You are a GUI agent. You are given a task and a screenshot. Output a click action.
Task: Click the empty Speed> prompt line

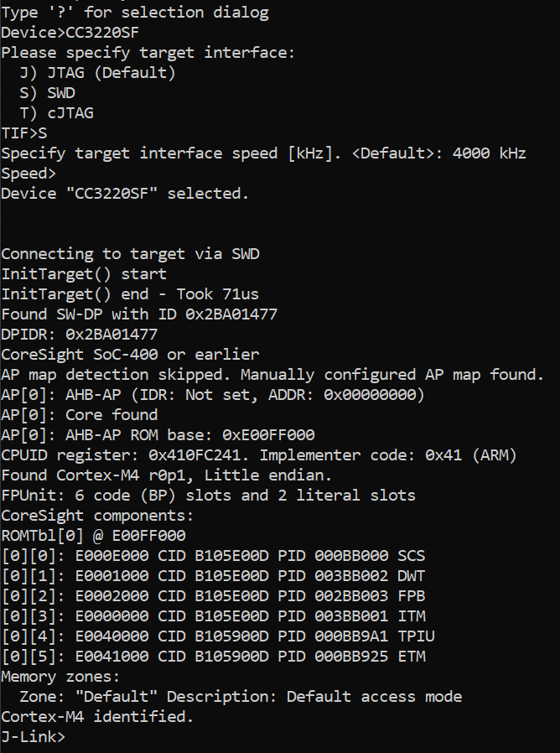coord(29,174)
